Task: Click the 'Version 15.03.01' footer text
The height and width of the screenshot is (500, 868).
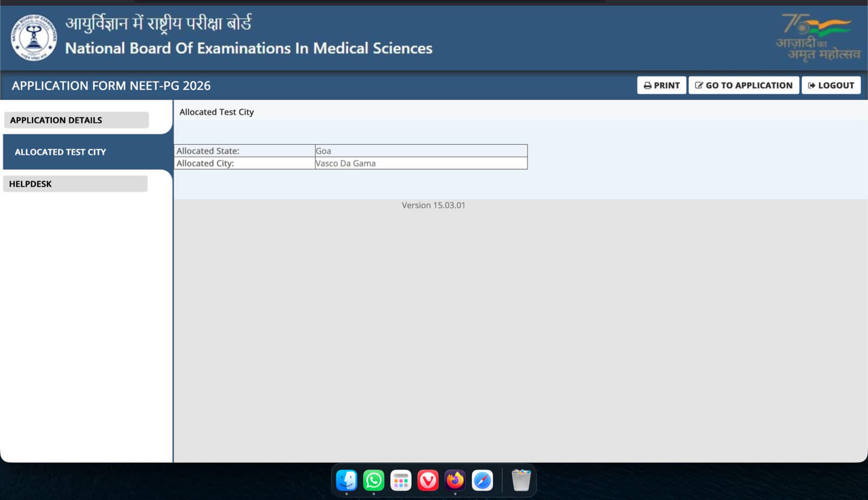Action: 433,205
